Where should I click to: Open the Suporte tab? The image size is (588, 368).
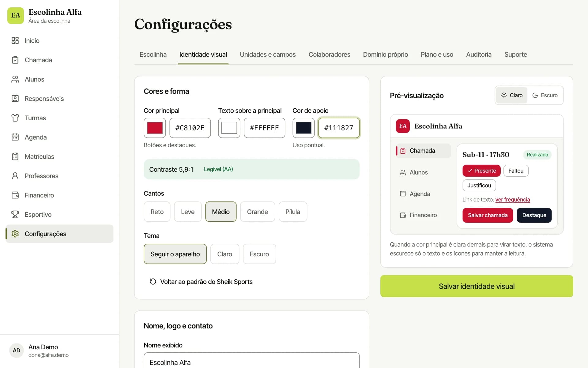tap(516, 55)
